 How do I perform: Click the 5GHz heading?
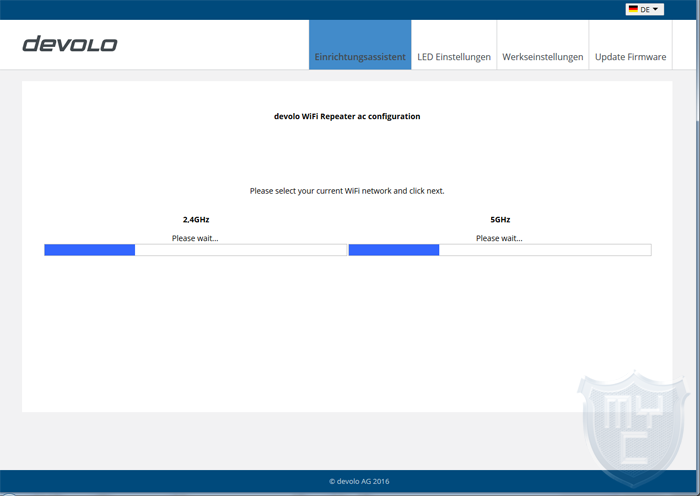tap(500, 220)
